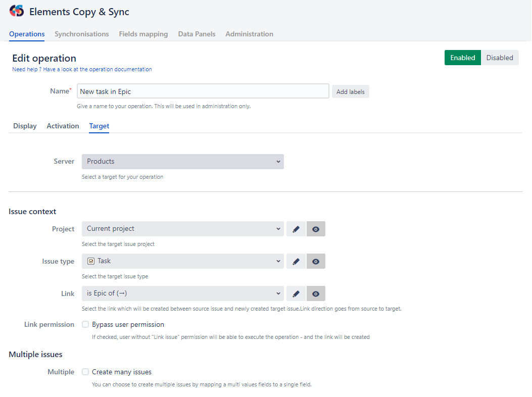The width and height of the screenshot is (532, 397).
Task: Set operation status to Enabled
Action: 462,58
